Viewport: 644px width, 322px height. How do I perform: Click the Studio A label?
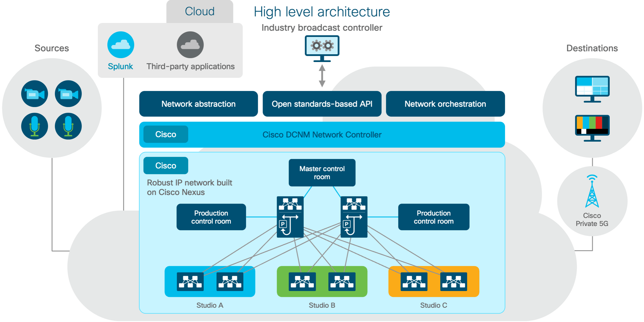(x=210, y=305)
